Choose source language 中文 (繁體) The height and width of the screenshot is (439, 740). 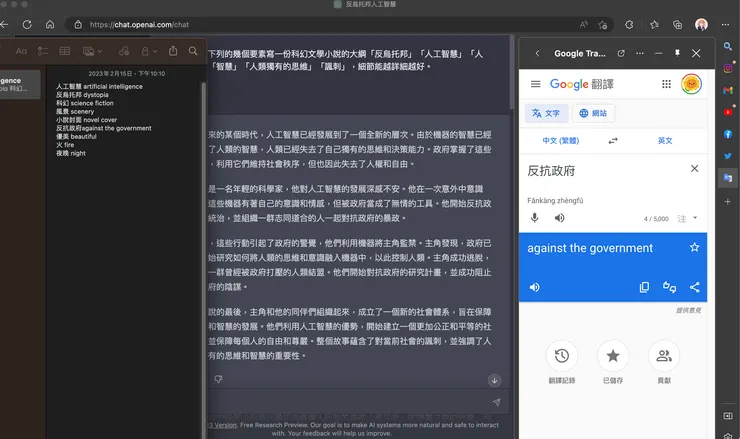click(561, 141)
